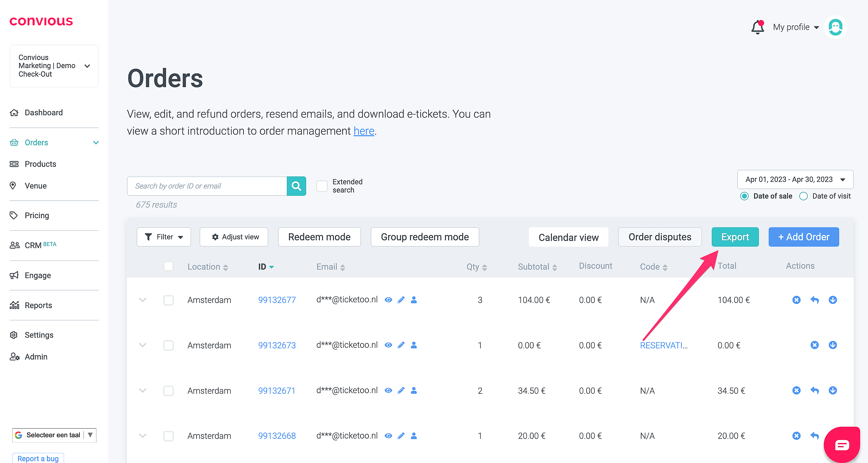Viewport: 868px width, 463px height.
Task: Open the red chat widget bubble
Action: (x=842, y=445)
